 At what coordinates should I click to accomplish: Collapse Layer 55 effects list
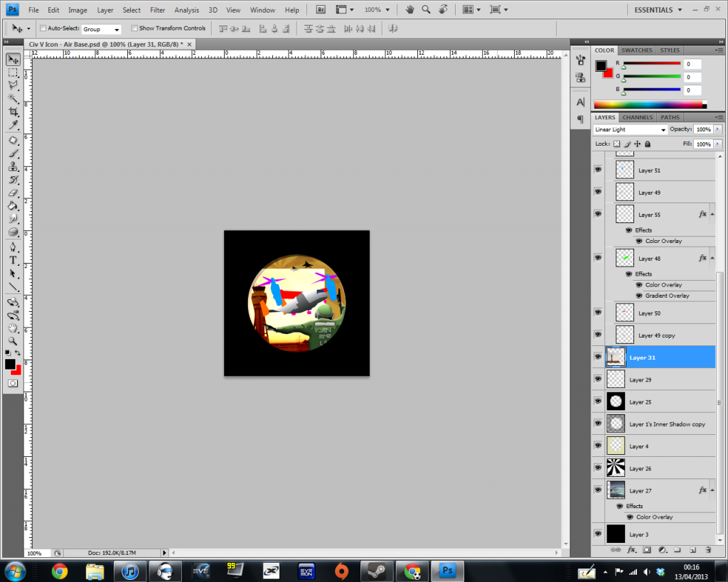point(712,214)
